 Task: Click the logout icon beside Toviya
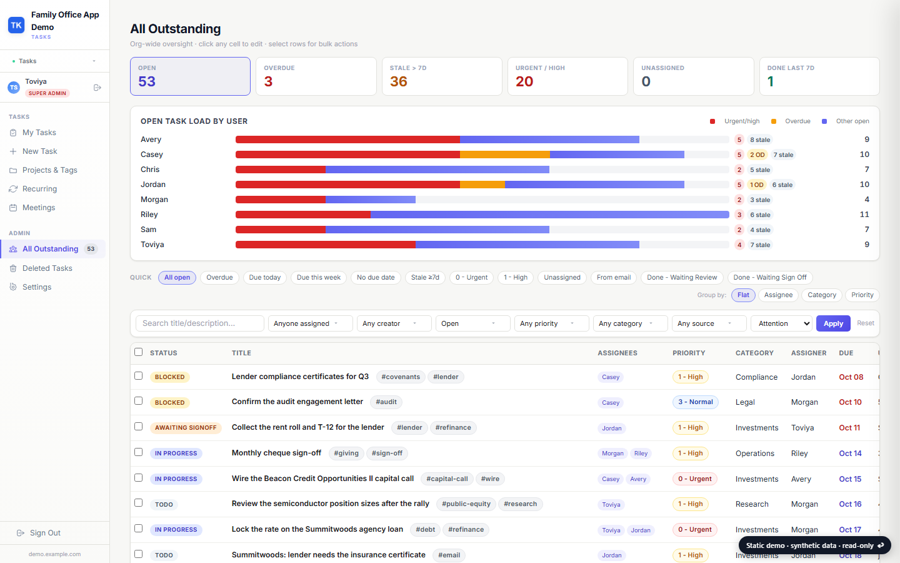click(97, 87)
